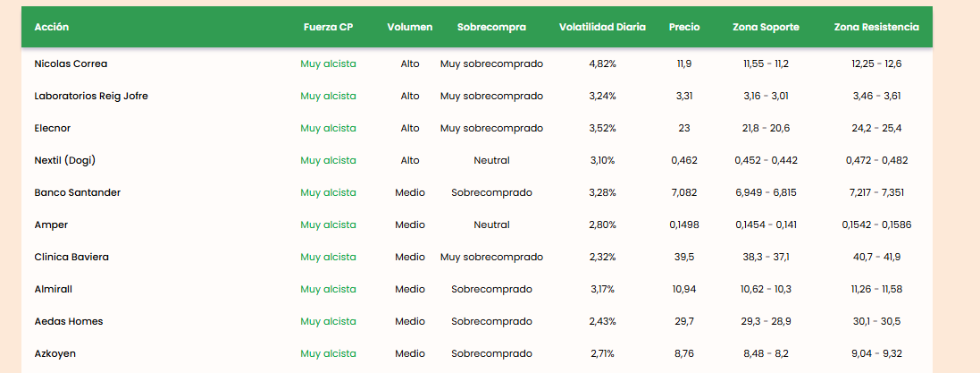
Task: Sort by the Sobrecompra column header
Action: (491, 27)
